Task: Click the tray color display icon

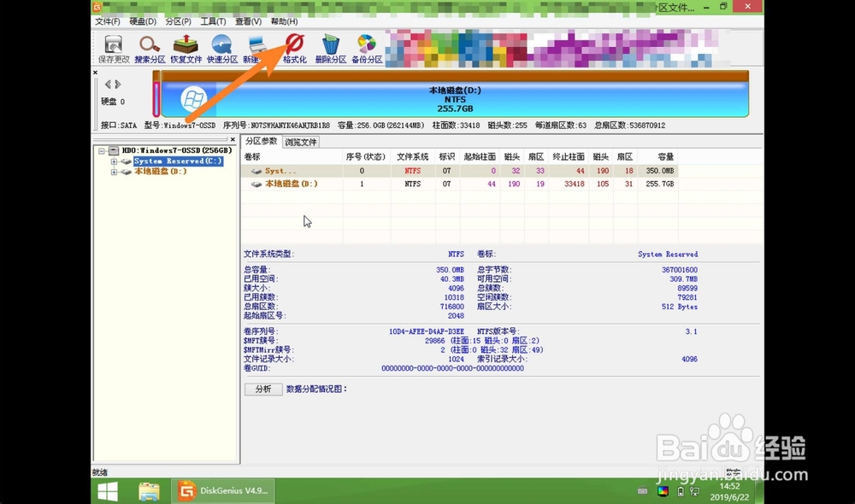Action: coord(663,491)
